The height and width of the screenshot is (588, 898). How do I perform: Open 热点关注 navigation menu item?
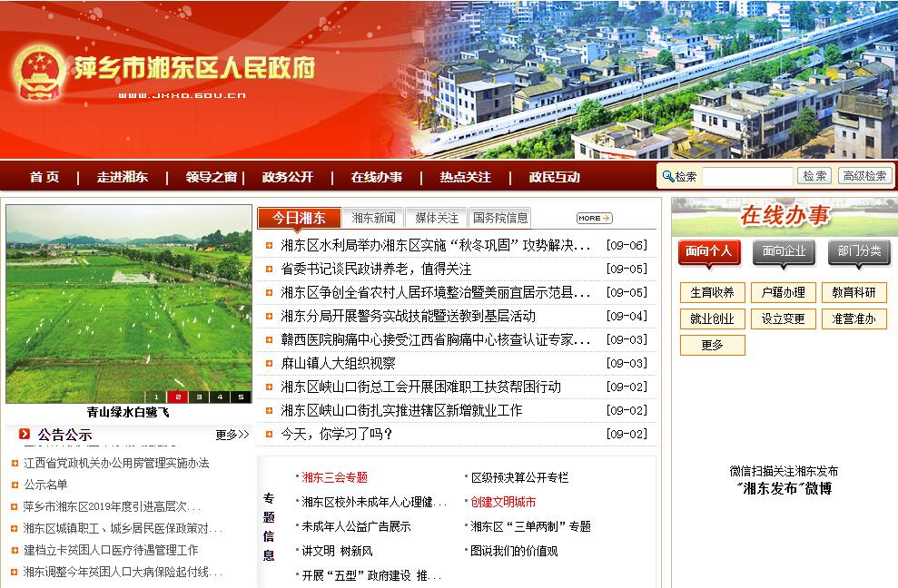(x=466, y=177)
